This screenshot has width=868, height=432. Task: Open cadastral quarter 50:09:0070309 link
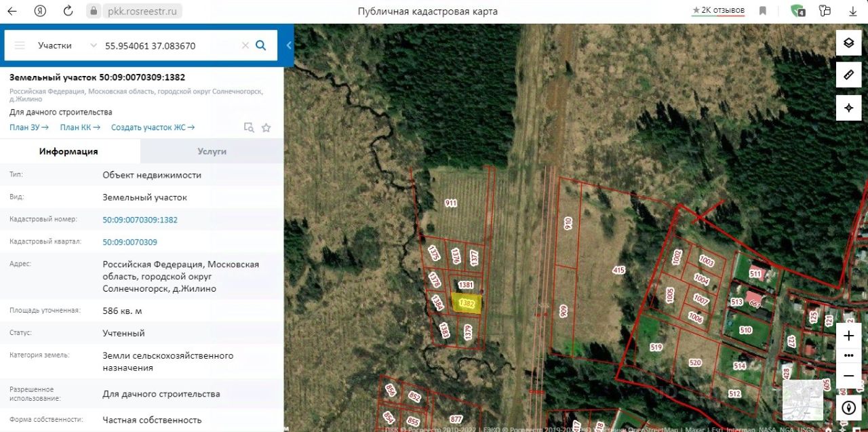pos(130,242)
